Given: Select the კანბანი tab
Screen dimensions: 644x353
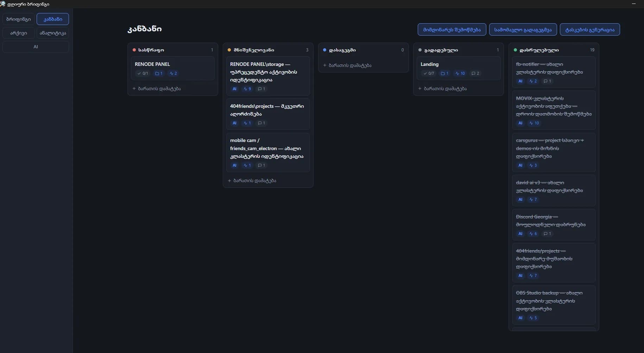Looking at the screenshot, I should click(x=53, y=19).
